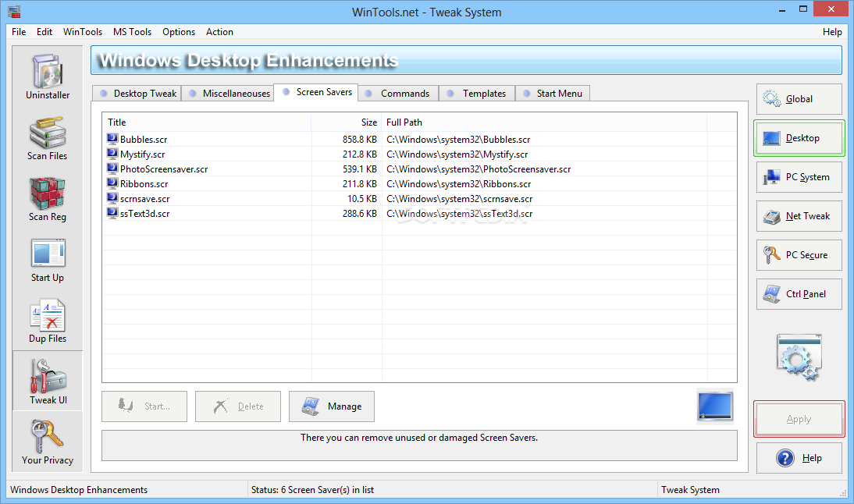Click path C:\Windows\system32\Ribbons.scr
The width and height of the screenshot is (854, 504).
(x=458, y=184)
